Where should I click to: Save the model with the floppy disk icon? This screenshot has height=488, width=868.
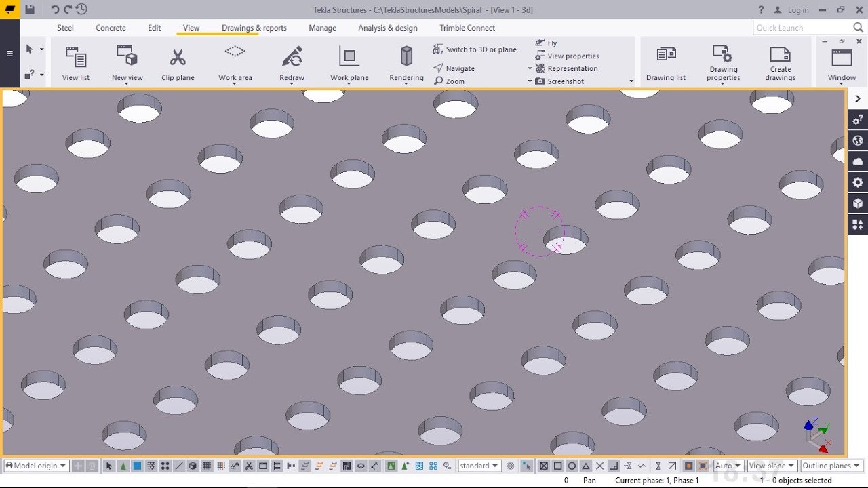click(x=29, y=9)
